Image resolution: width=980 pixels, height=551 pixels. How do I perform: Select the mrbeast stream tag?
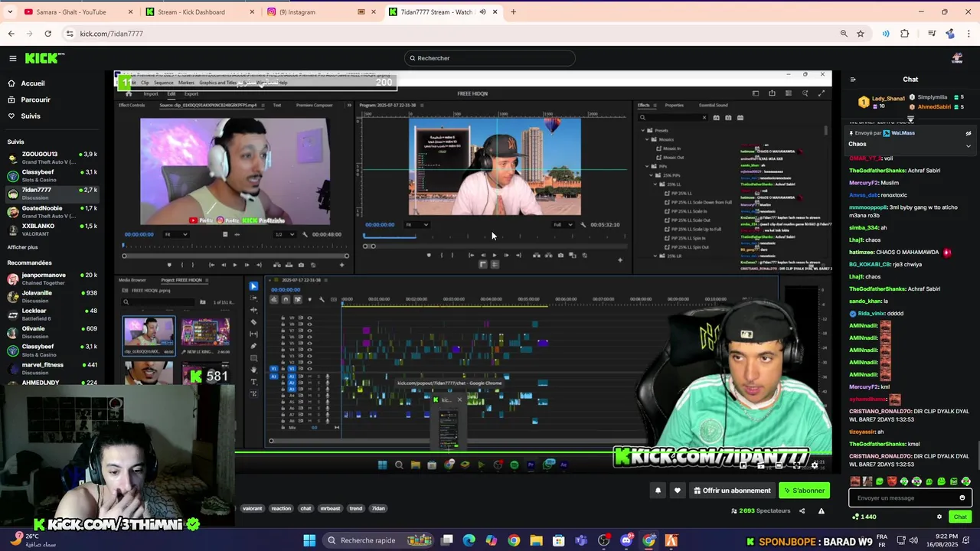point(330,508)
